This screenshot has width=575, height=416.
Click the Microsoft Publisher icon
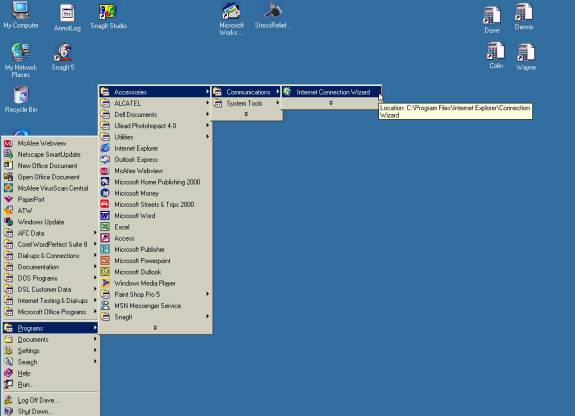tap(105, 249)
